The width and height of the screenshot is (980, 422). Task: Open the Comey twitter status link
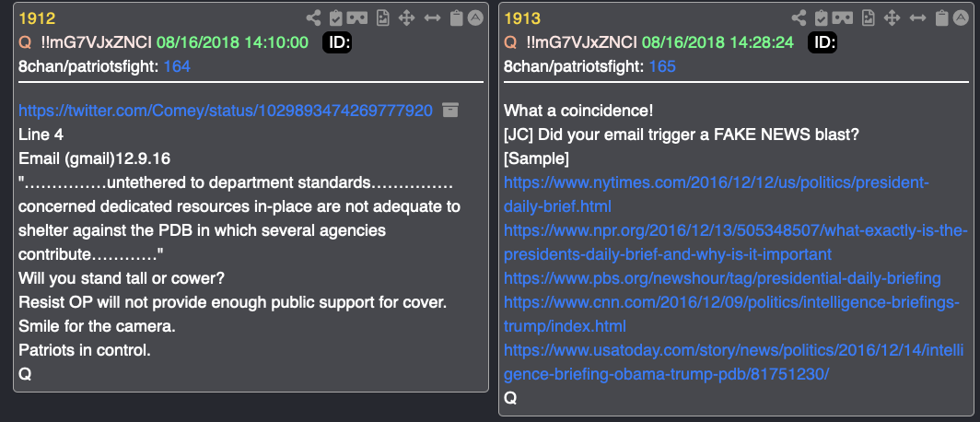pyautogui.click(x=226, y=111)
